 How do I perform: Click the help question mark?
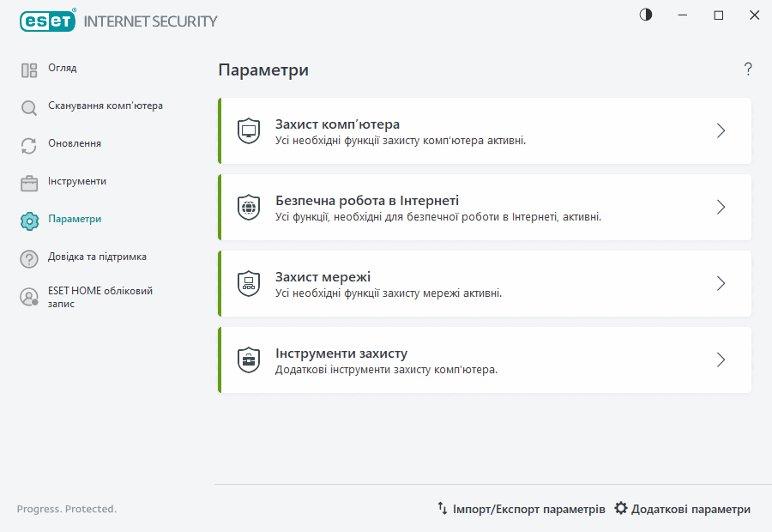pos(747,70)
